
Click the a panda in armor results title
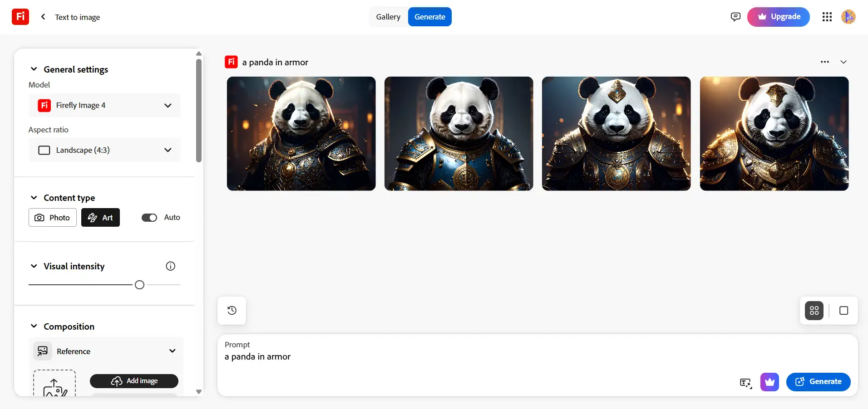pyautogui.click(x=275, y=62)
